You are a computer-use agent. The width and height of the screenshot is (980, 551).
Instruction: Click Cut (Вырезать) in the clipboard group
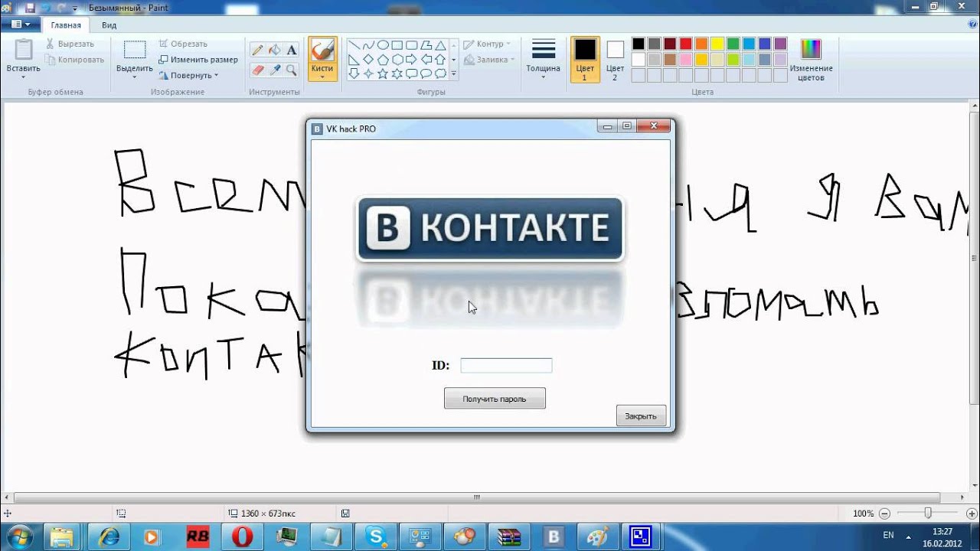[x=70, y=44]
